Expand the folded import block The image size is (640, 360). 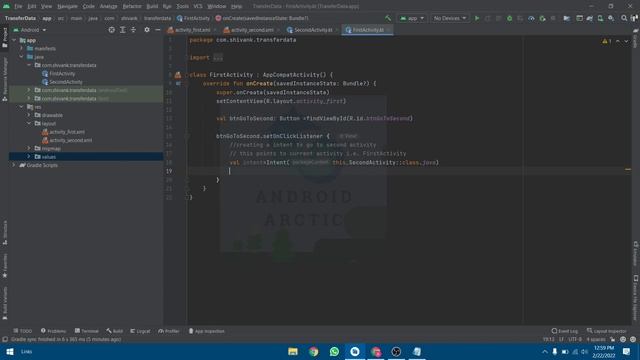coord(218,58)
